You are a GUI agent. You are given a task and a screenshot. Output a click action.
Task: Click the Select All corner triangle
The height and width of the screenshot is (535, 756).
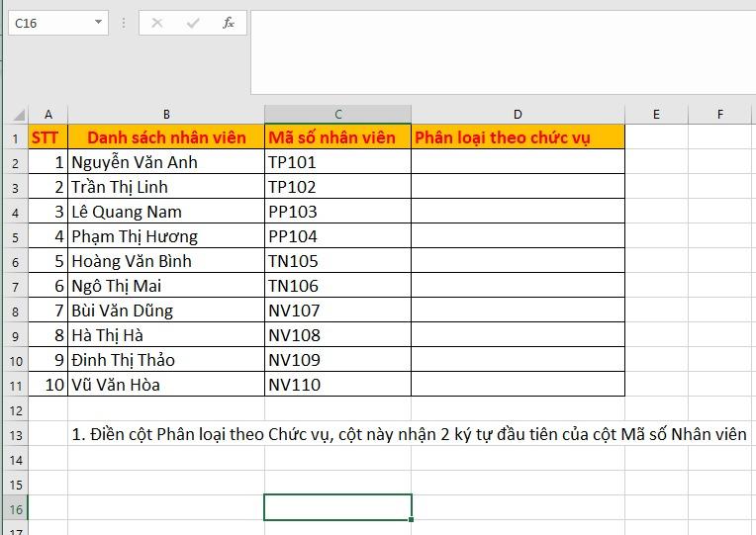click(x=19, y=115)
